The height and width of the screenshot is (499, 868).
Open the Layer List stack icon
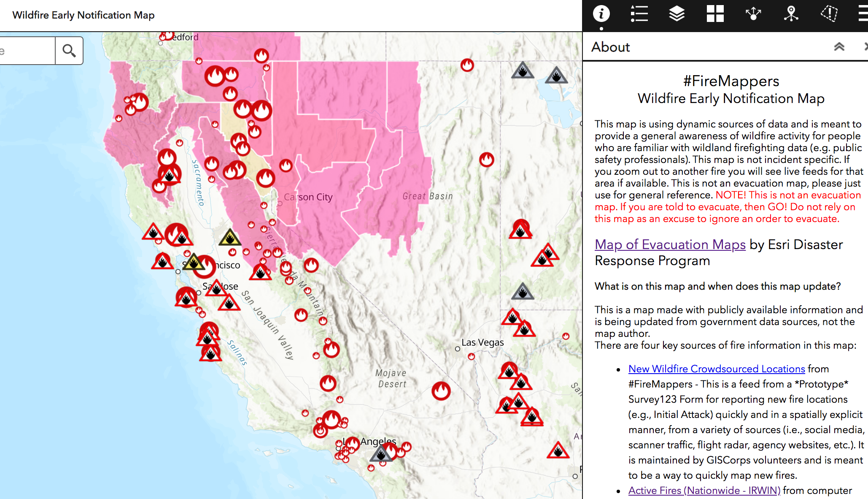[x=677, y=14]
